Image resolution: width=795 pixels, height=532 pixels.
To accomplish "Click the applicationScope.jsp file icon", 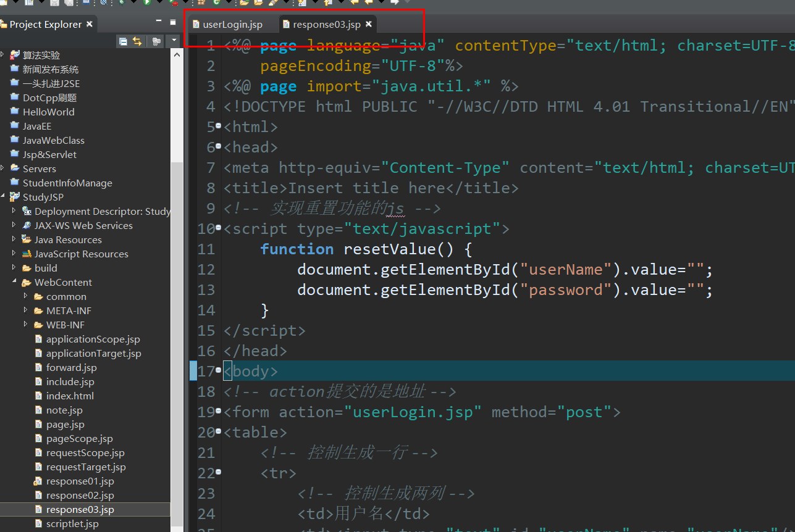I will 38,339.
